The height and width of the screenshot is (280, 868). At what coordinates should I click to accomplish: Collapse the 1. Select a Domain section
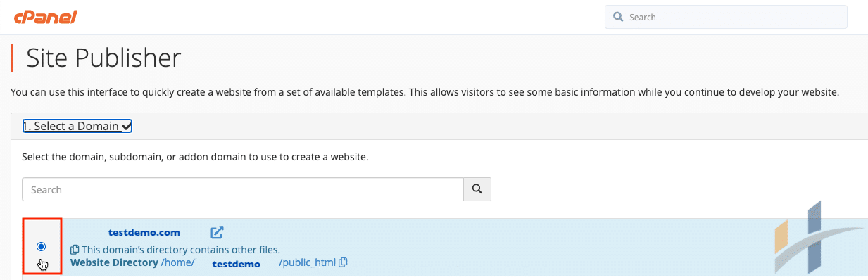coord(77,127)
